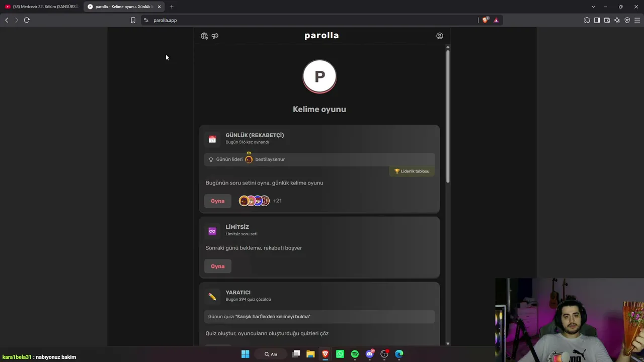Go forward with the browser forward arrow

click(x=16, y=20)
